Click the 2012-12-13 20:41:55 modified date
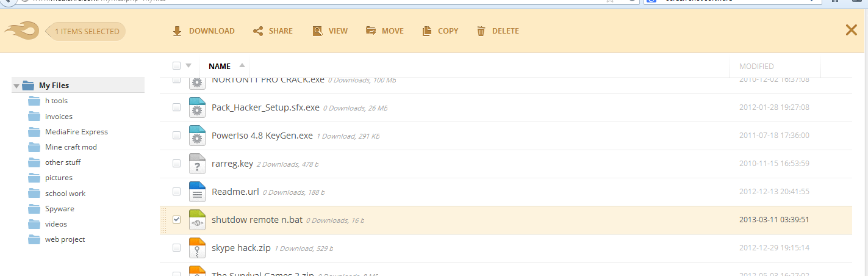Image resolution: width=868 pixels, height=276 pixels. pos(774,192)
